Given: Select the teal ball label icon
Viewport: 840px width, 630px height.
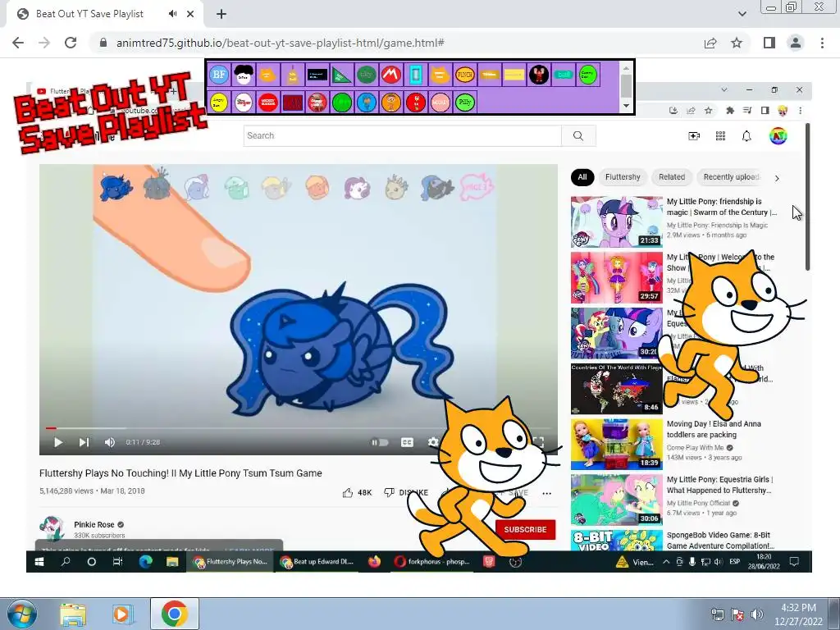Looking at the screenshot, I should point(564,75).
